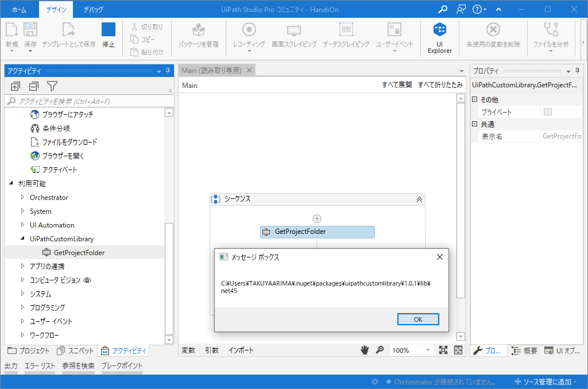Click OK in the message box

(x=418, y=319)
